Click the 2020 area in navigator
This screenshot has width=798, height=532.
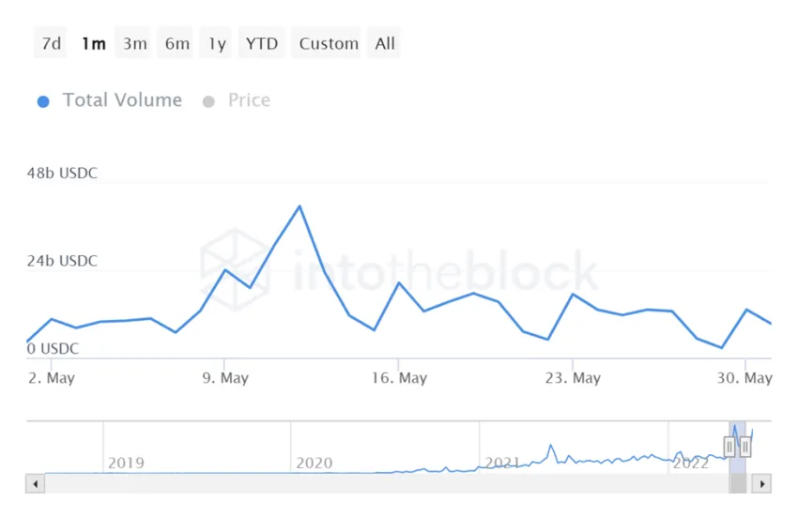click(314, 463)
